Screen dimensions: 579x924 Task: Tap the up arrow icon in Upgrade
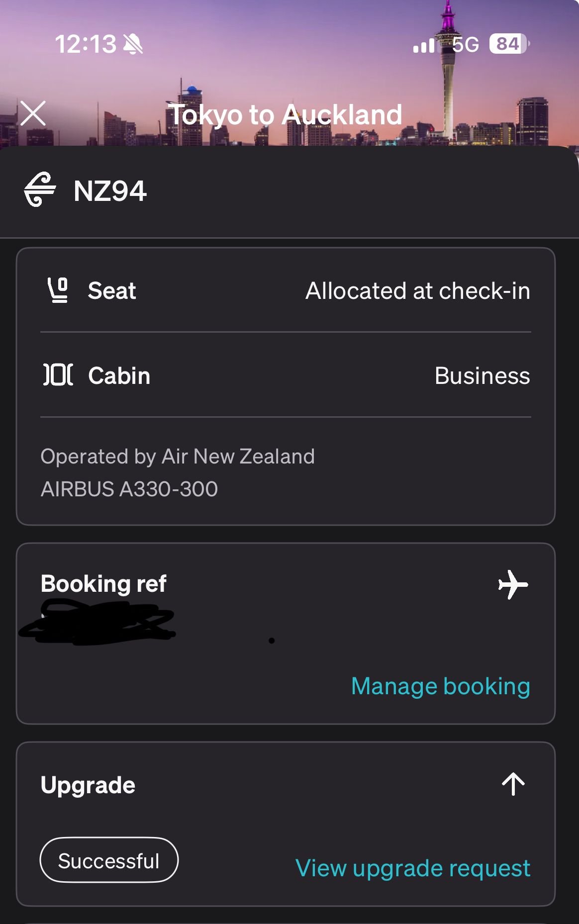tap(513, 784)
